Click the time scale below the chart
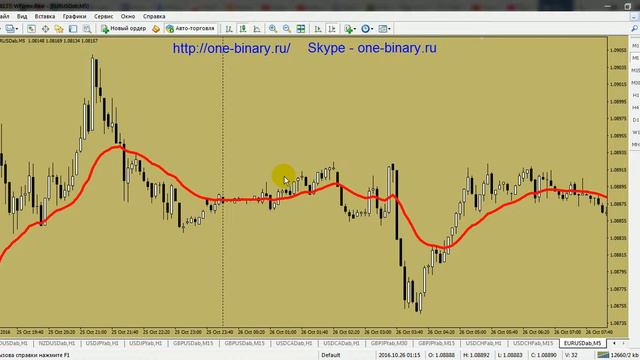640x360 pixels. (304, 332)
